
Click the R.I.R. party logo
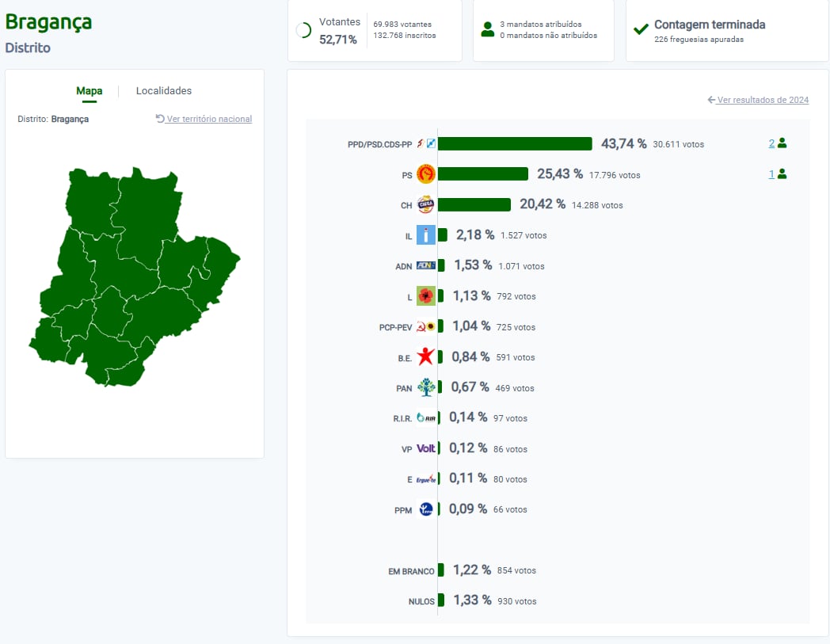(426, 418)
